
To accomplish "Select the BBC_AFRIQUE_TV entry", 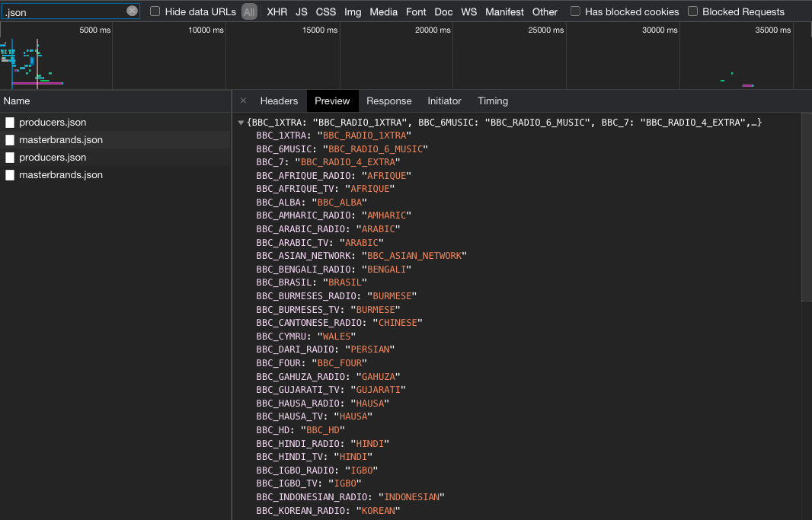I will pos(326,189).
